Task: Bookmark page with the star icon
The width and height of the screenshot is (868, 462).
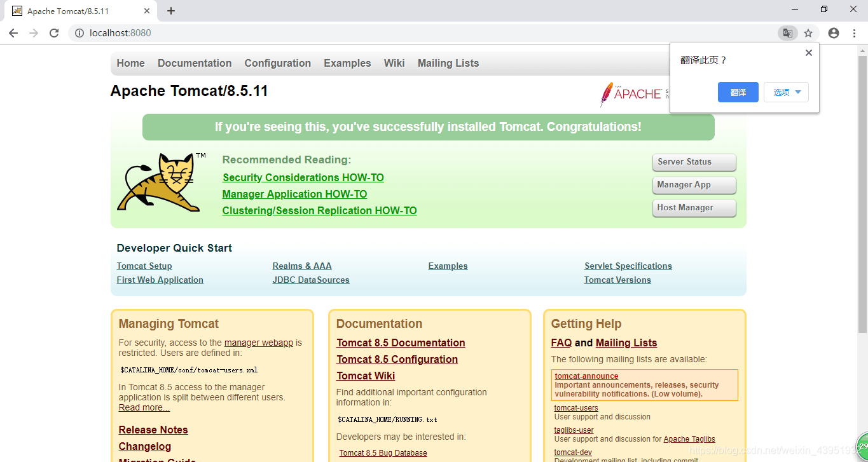Action: point(808,33)
